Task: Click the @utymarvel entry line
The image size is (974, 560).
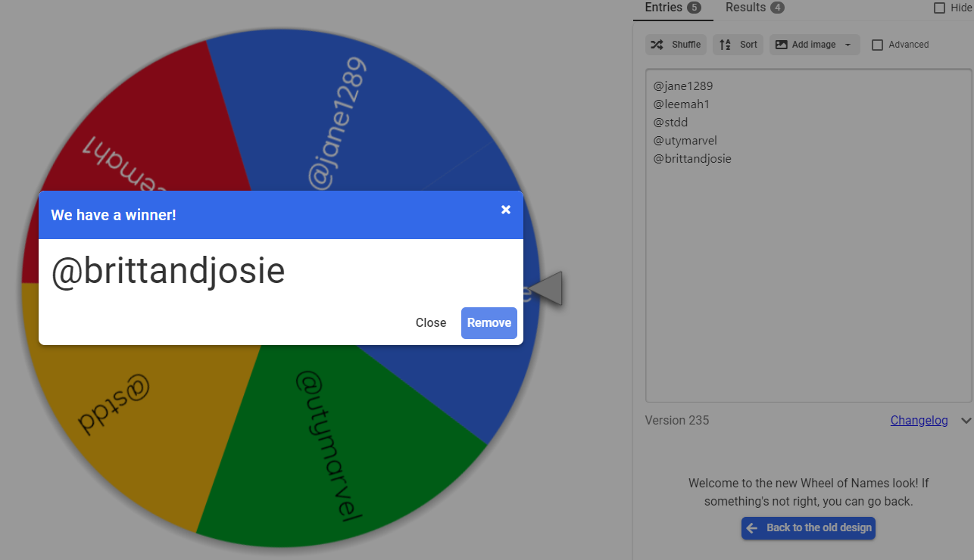Action: (x=685, y=141)
